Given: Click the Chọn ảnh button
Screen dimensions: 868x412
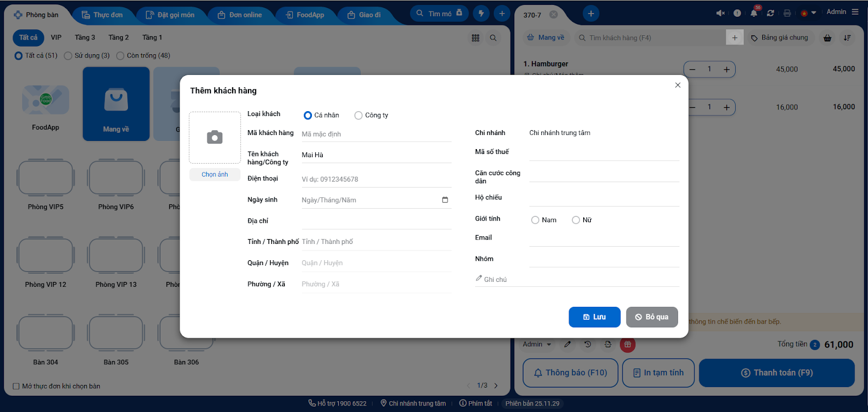Looking at the screenshot, I should coord(215,175).
